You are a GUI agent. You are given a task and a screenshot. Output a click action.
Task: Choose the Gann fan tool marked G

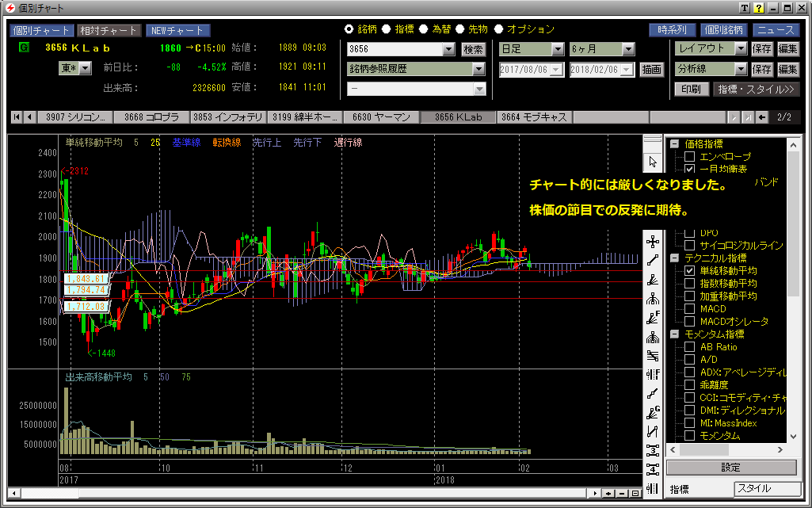(653, 412)
